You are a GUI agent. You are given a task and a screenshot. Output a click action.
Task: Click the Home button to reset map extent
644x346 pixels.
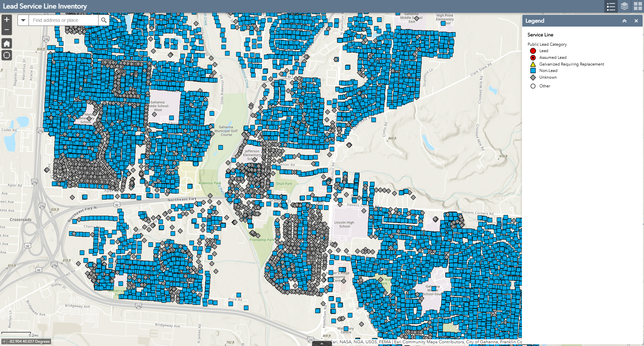6,43
